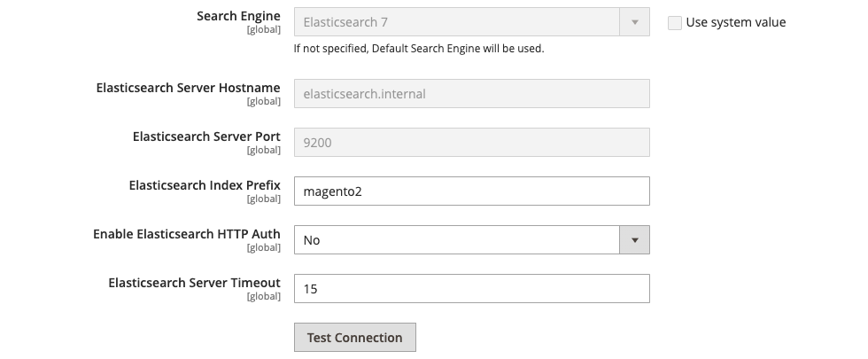Click the Test Connection button
868x359 pixels.
pyautogui.click(x=355, y=338)
